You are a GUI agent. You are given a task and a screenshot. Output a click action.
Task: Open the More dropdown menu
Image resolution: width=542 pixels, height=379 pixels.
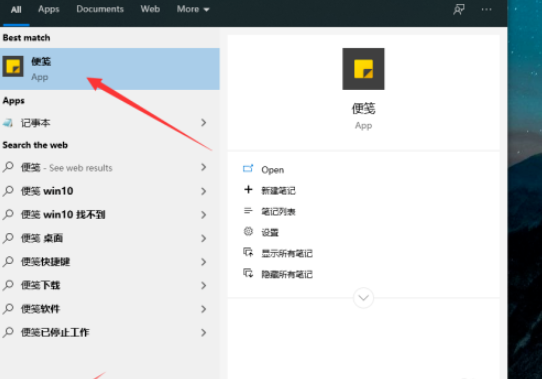click(193, 9)
